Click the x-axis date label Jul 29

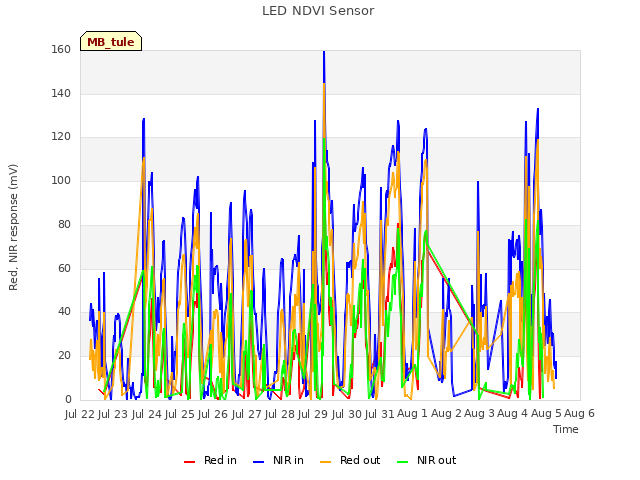point(313,414)
